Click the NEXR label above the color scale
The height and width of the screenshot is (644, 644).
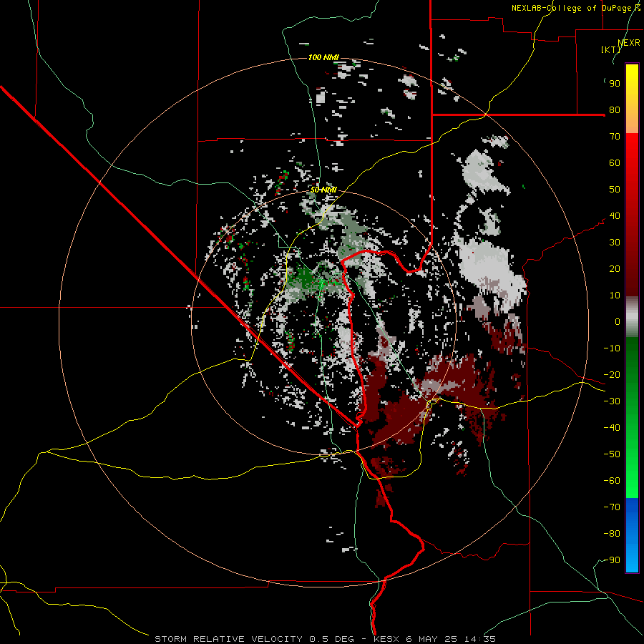click(629, 43)
